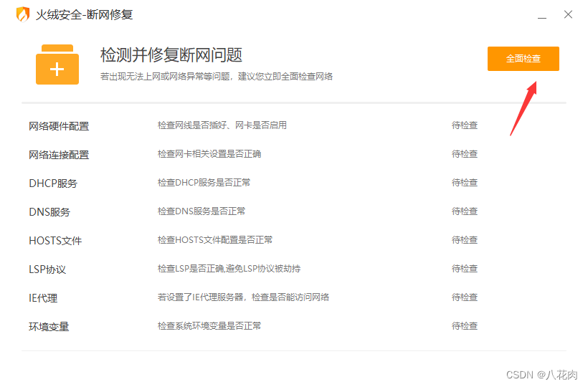Select the LSP协议 row label
The width and height of the screenshot is (588, 387).
click(x=47, y=269)
